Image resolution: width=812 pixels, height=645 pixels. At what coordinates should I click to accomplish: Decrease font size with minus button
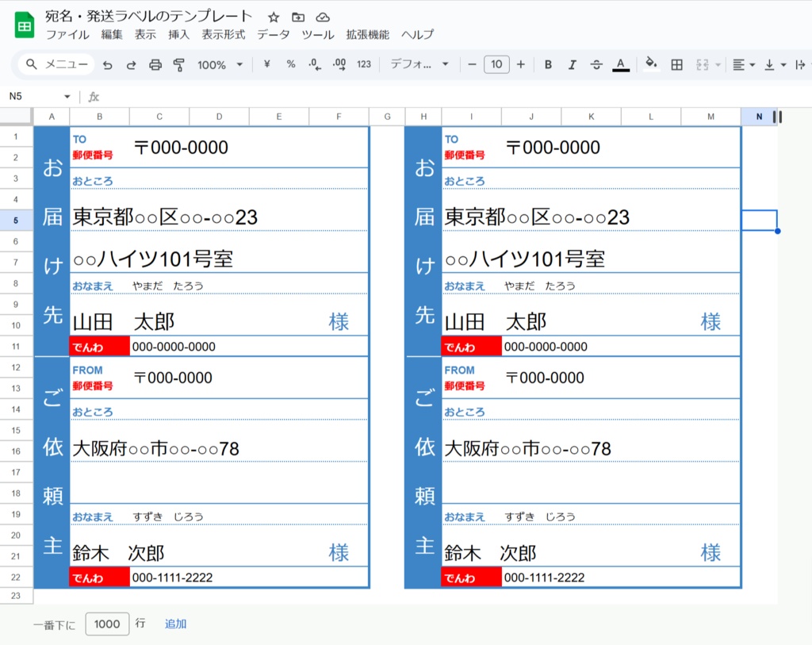click(x=472, y=64)
